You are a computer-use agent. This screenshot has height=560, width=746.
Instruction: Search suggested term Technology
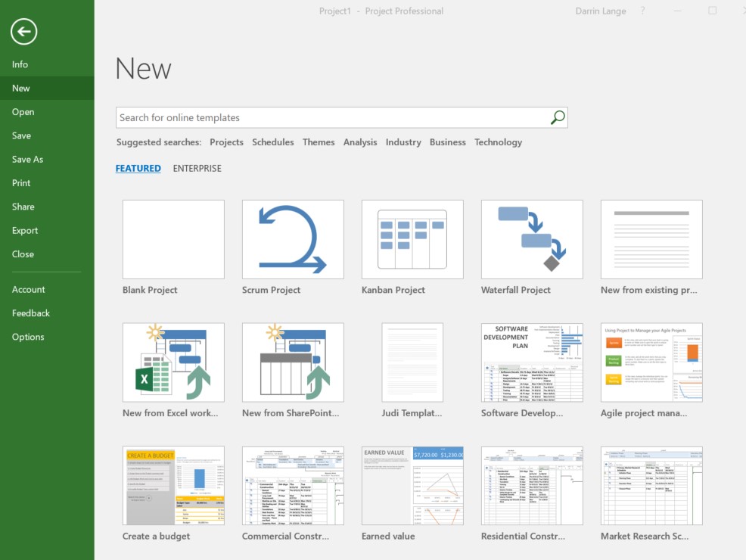point(498,142)
